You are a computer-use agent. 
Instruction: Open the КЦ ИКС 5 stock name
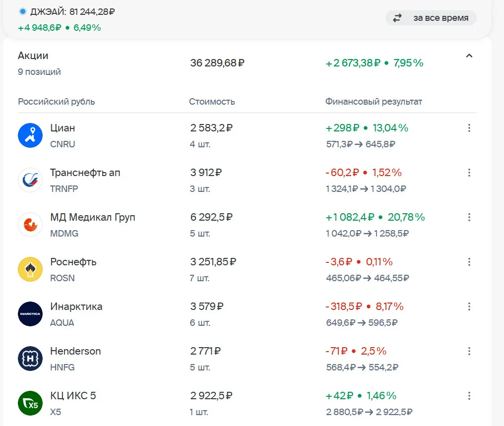click(x=73, y=396)
